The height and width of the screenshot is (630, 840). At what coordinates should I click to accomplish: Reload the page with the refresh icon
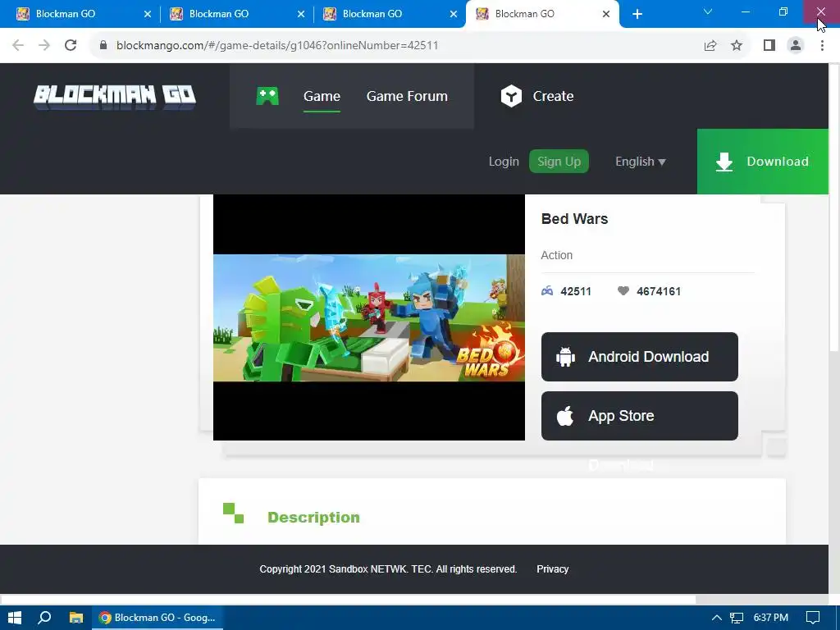tap(71, 45)
